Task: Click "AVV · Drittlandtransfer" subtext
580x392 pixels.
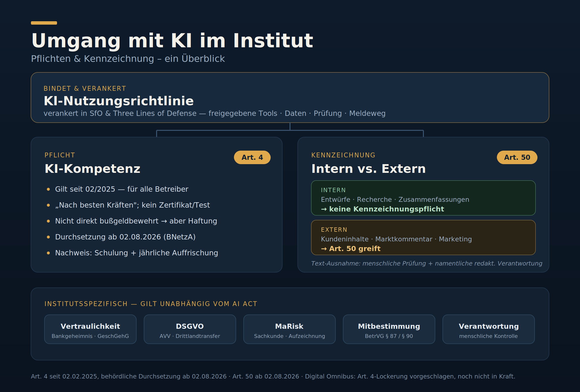Action: (190, 336)
